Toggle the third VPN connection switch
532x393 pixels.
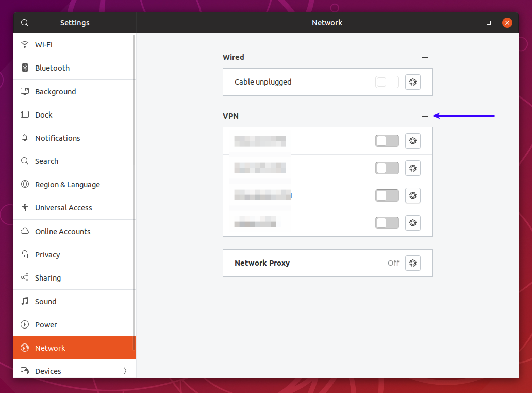coord(387,195)
